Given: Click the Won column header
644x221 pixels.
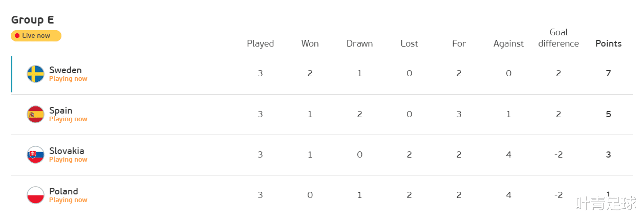Looking at the screenshot, I should pyautogui.click(x=310, y=43).
